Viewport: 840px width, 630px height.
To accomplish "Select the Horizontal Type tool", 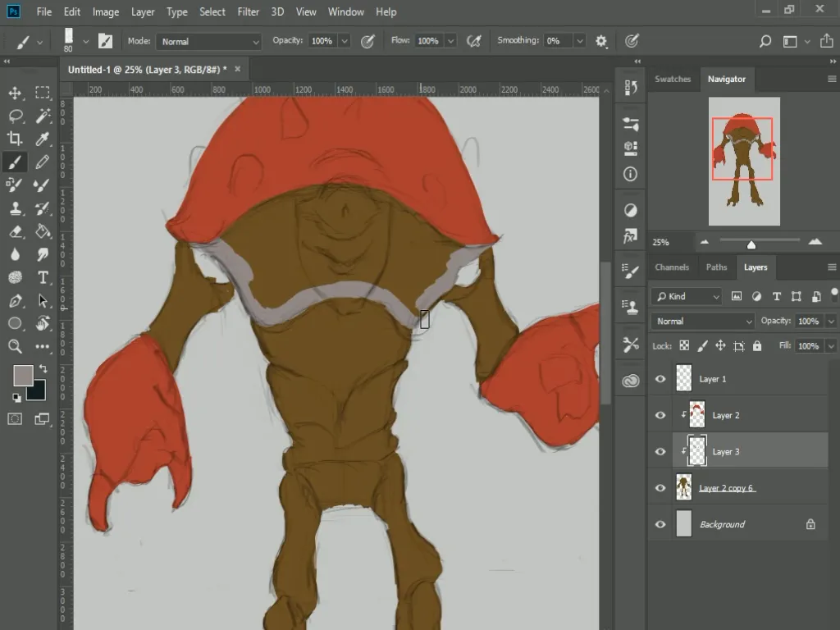I will pos(43,277).
